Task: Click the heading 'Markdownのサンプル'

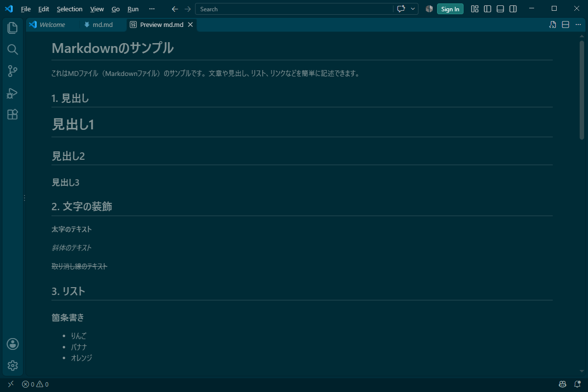Action: click(113, 48)
